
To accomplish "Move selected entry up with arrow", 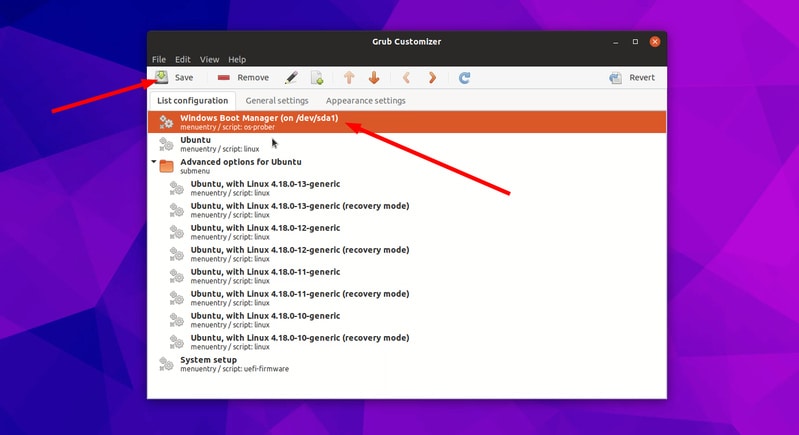I will click(x=349, y=77).
